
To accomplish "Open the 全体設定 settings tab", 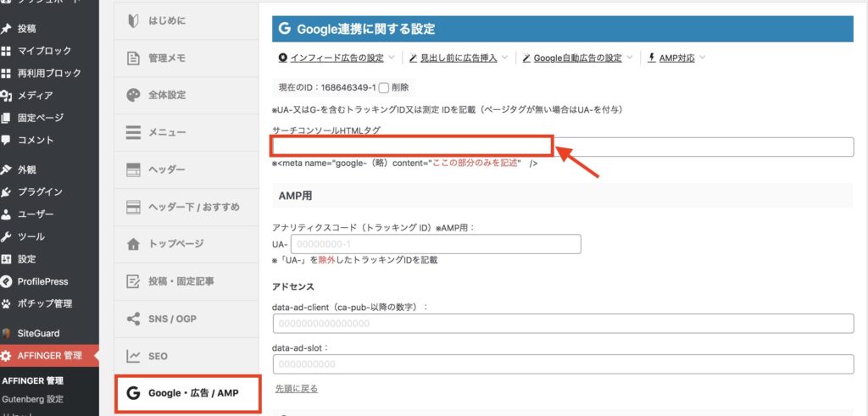I will tap(186, 95).
